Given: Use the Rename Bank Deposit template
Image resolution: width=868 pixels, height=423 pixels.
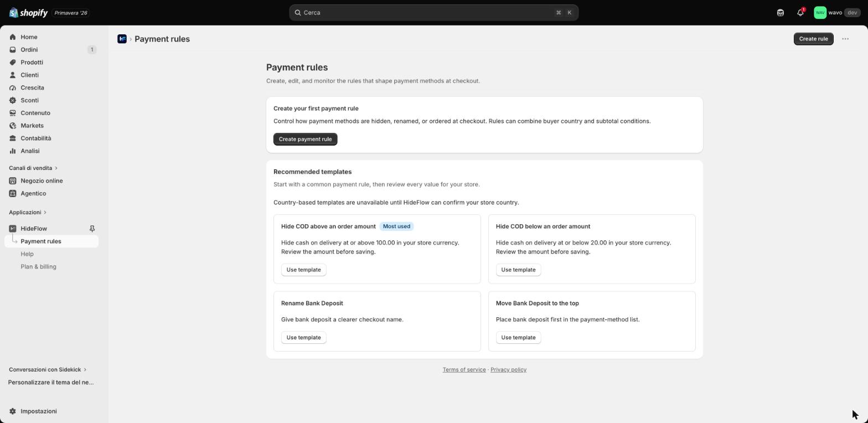Looking at the screenshot, I should pyautogui.click(x=303, y=338).
